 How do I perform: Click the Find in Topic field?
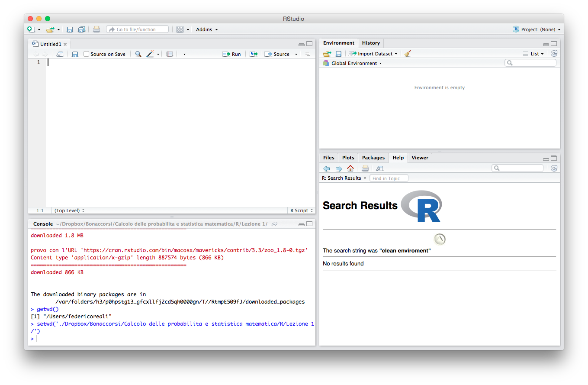pos(389,178)
